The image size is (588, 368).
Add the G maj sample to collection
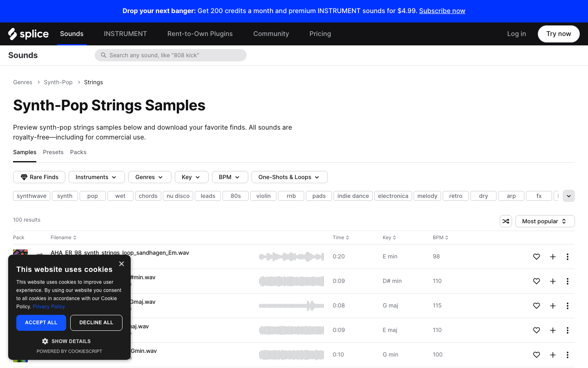[553, 306]
